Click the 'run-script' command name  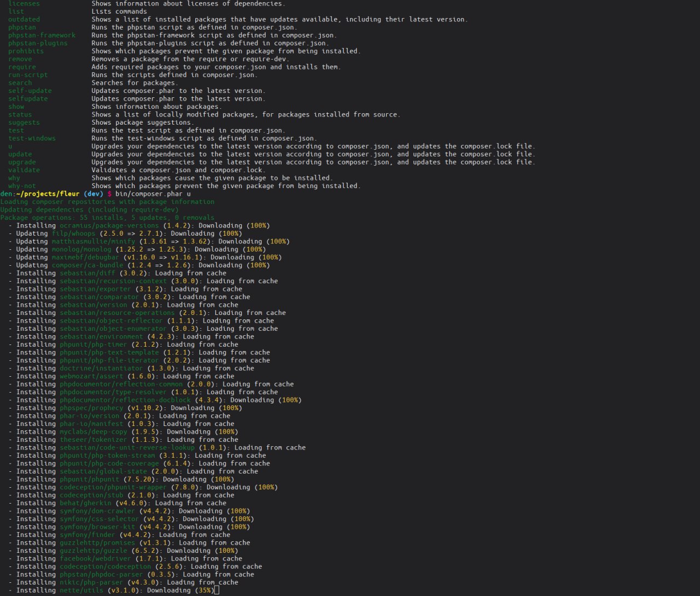click(28, 75)
